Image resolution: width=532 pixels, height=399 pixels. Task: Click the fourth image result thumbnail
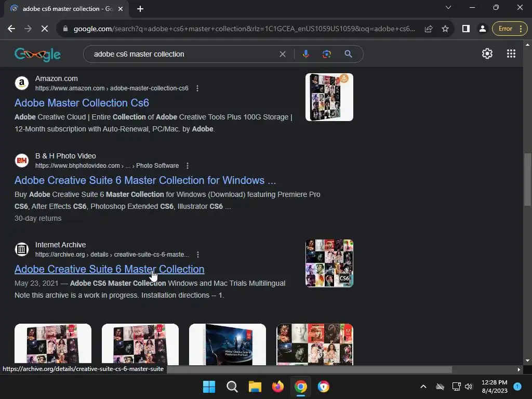315,344
